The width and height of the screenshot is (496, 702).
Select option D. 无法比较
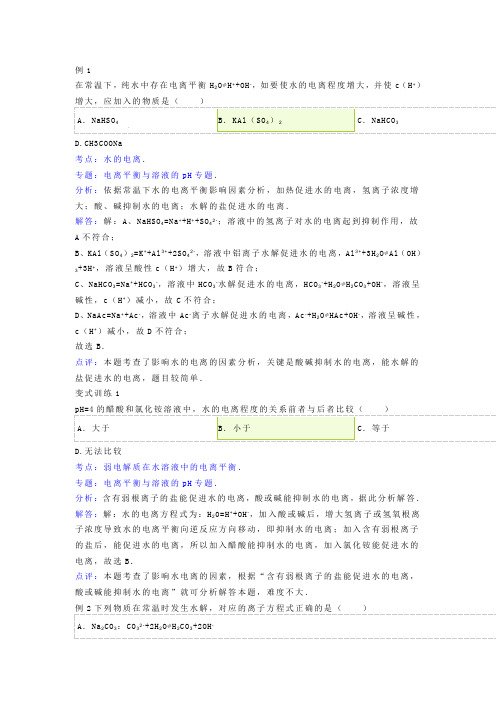(98, 451)
